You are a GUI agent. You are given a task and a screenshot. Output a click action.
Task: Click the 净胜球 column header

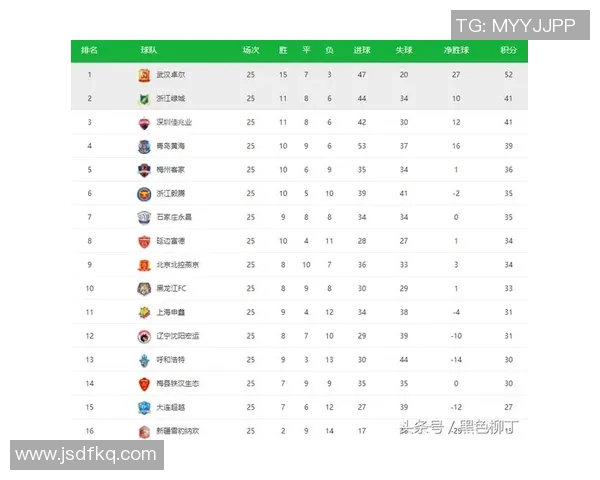pyautogui.click(x=456, y=50)
